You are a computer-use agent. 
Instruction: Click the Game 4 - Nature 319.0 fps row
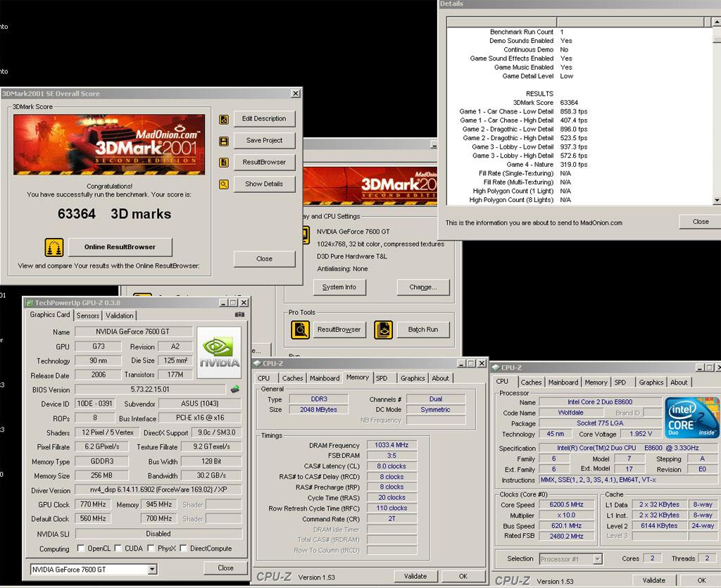[546, 165]
